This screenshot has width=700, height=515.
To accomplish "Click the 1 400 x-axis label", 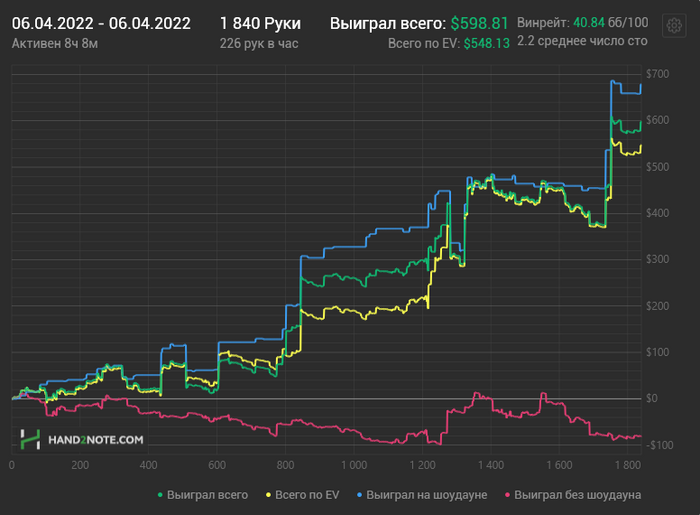I will (x=491, y=465).
